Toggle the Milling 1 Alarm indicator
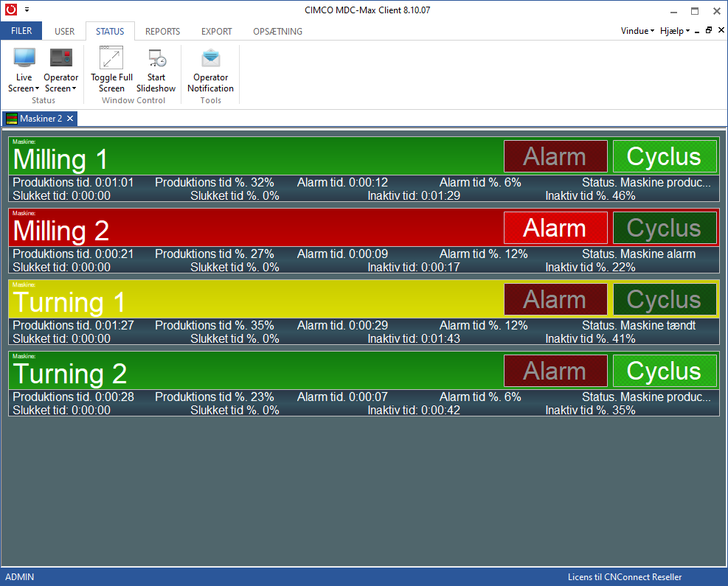Image resolution: width=728 pixels, height=586 pixels. [x=555, y=156]
